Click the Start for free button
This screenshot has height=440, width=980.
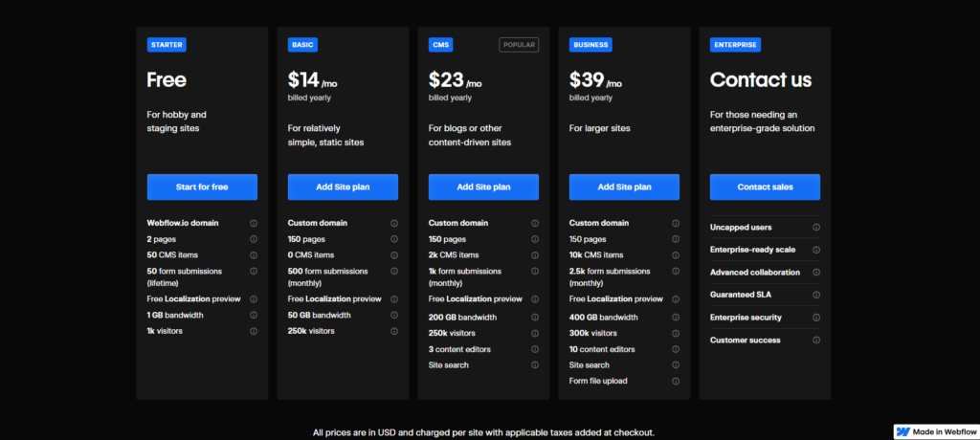coord(202,187)
